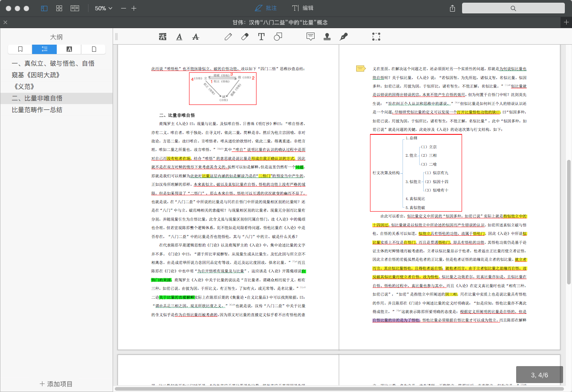Select the eraser tool
This screenshot has height=392, width=572.
coord(244,37)
